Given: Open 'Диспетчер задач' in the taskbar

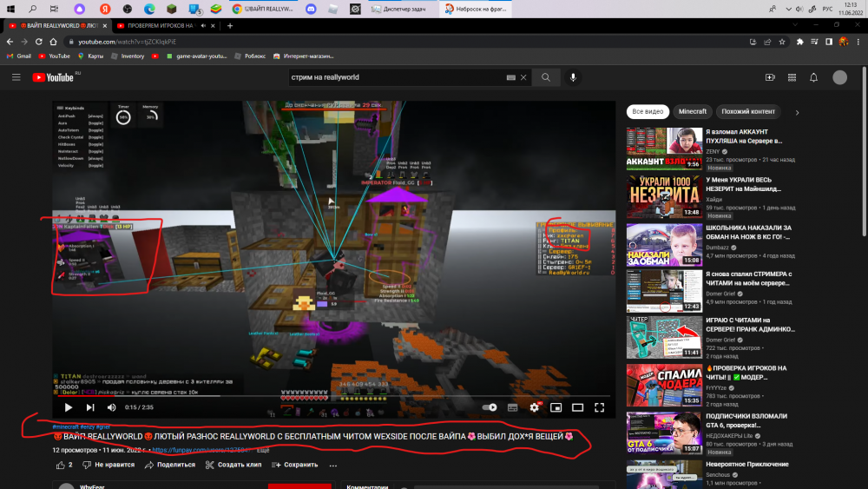Looking at the screenshot, I should point(399,9).
